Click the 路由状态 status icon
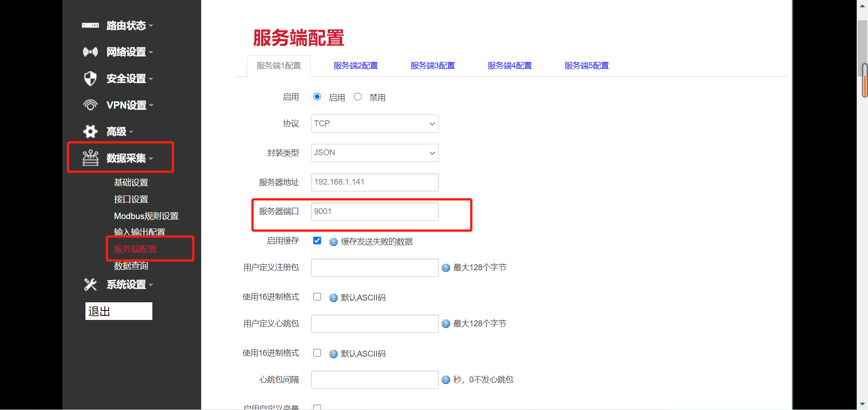The width and height of the screenshot is (868, 410). (90, 26)
